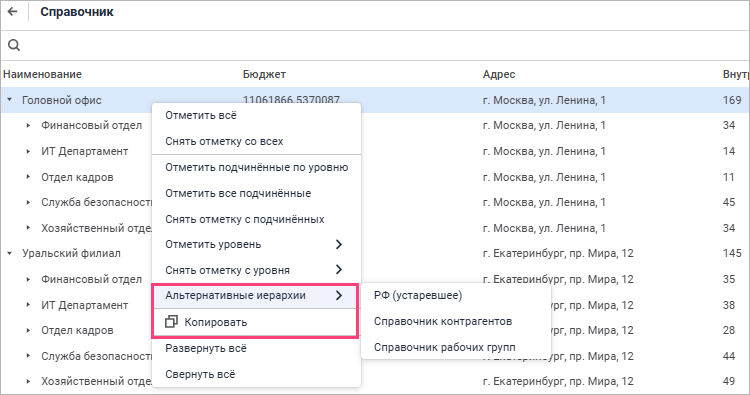Click the Справочник title text
Viewport: 750px width, 395px height.
click(77, 12)
